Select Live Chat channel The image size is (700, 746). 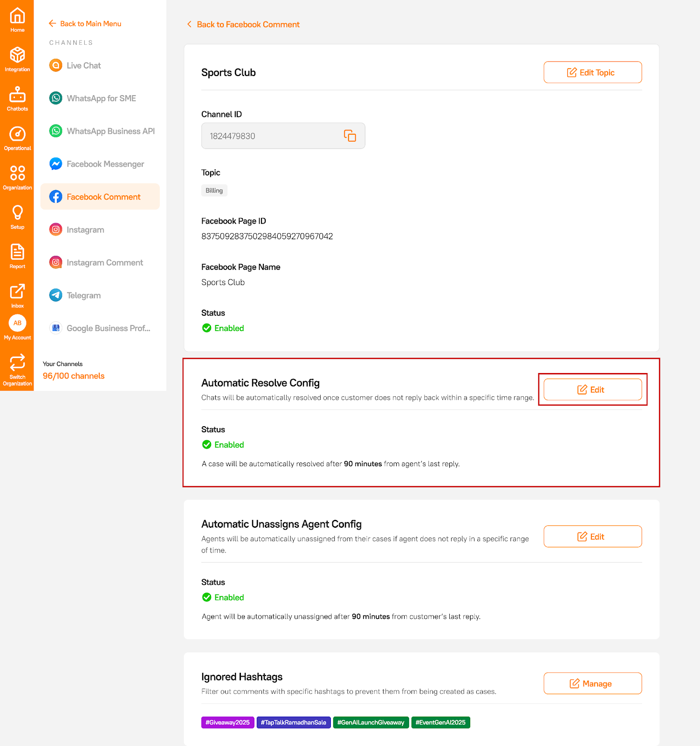coord(100,65)
